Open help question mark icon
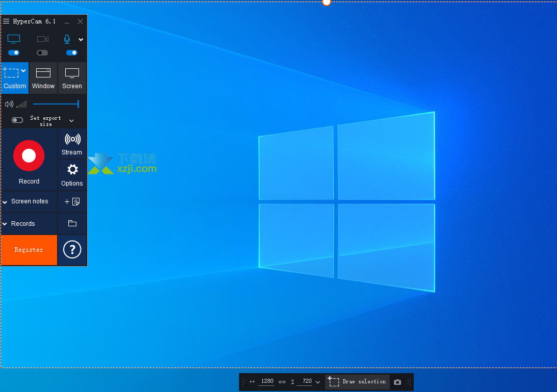 point(72,249)
